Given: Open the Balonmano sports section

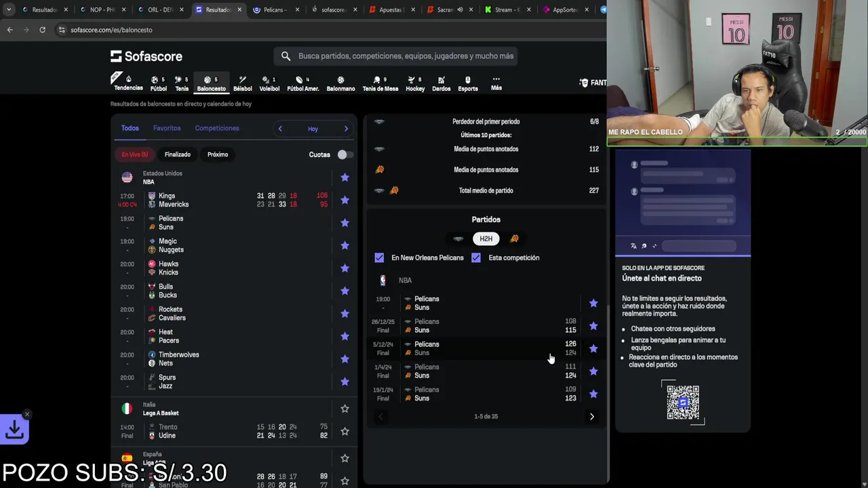Looking at the screenshot, I should [x=340, y=83].
